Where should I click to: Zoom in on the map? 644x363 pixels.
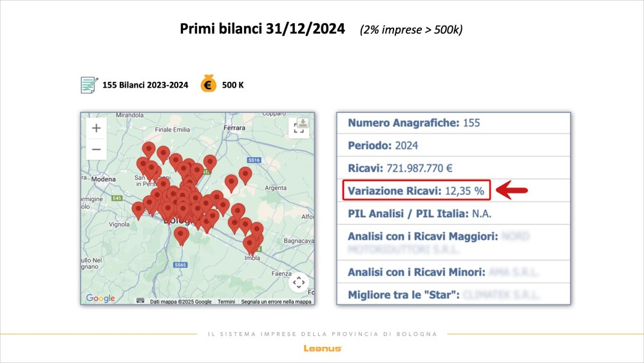pos(96,128)
